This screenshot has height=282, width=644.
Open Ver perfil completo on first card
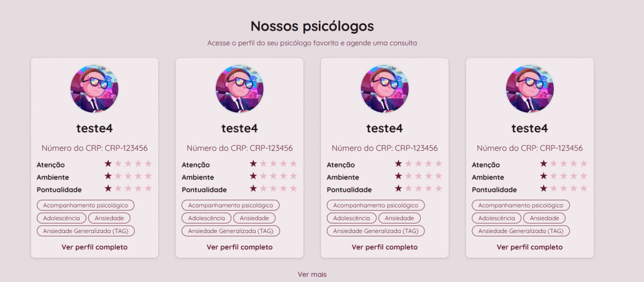click(x=94, y=247)
